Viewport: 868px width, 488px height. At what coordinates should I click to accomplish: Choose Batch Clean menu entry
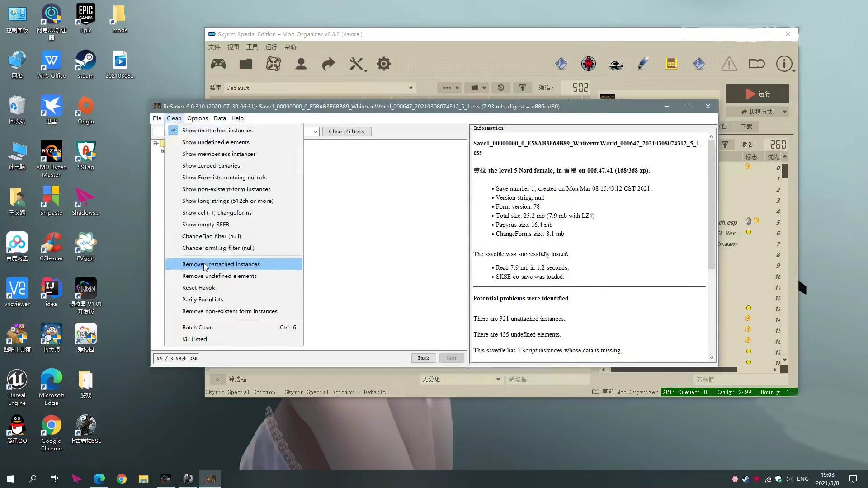(234, 327)
